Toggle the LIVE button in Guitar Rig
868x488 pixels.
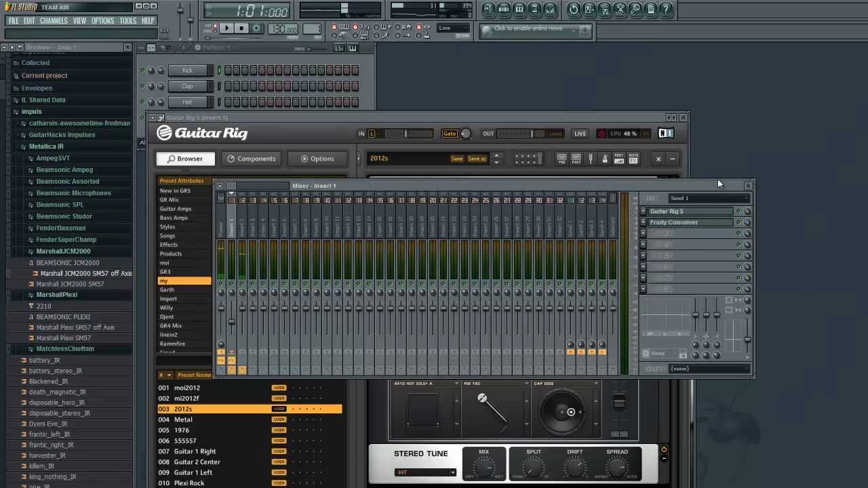580,134
